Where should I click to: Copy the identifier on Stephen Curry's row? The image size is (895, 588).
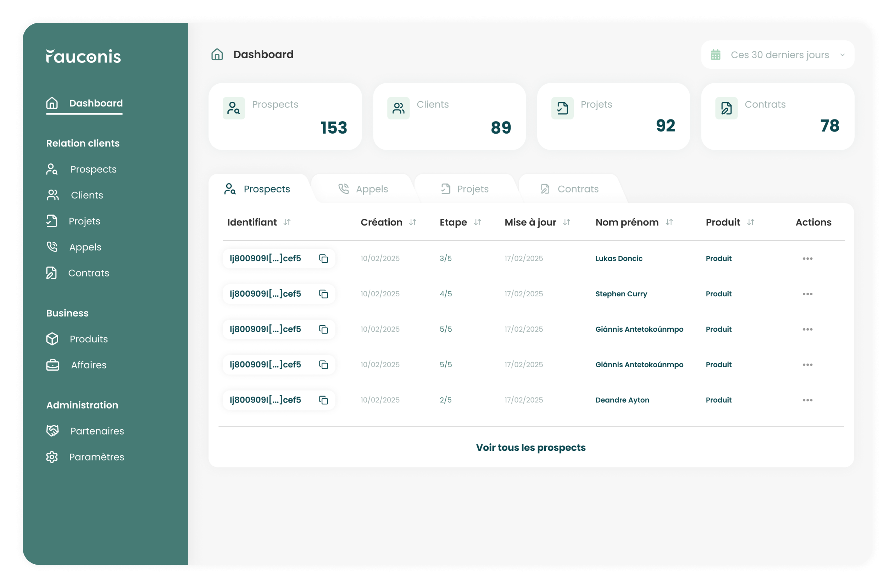point(323,293)
